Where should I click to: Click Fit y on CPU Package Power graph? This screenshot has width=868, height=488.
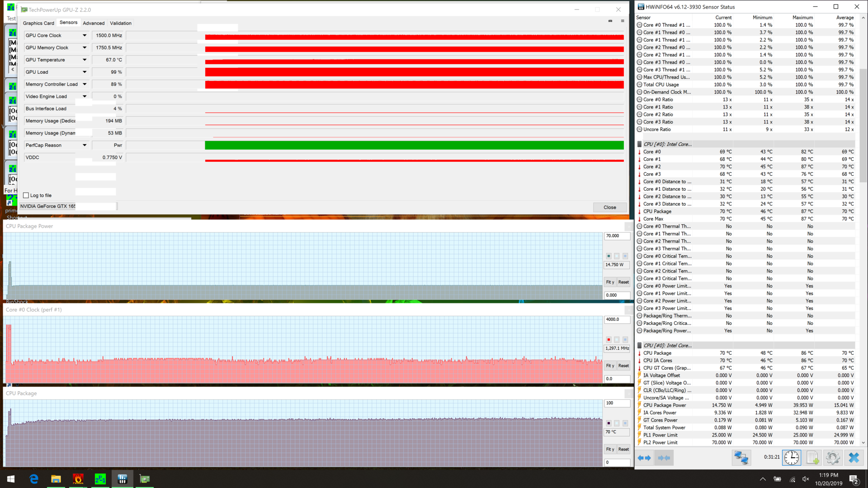click(x=610, y=282)
